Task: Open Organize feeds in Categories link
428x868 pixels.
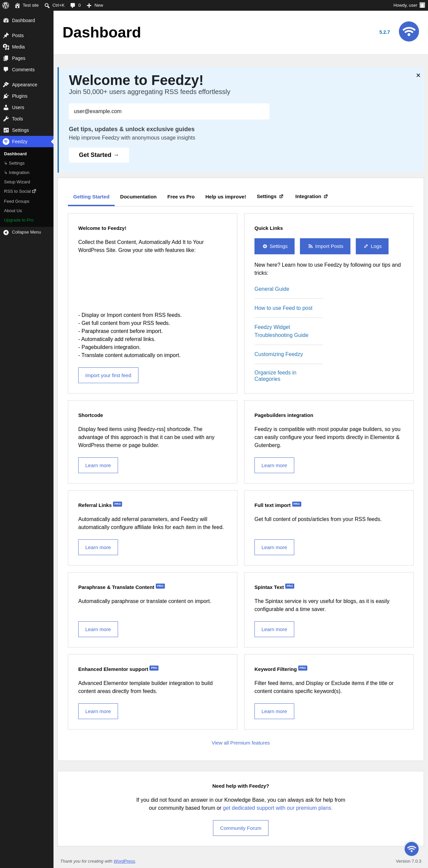Action: 276,376
